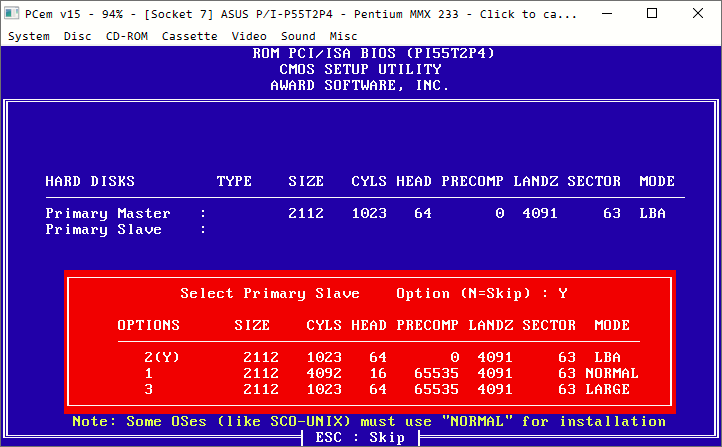Click Primary Master size value '2112'
Image resolution: width=722 pixels, height=447 pixels.
306,213
